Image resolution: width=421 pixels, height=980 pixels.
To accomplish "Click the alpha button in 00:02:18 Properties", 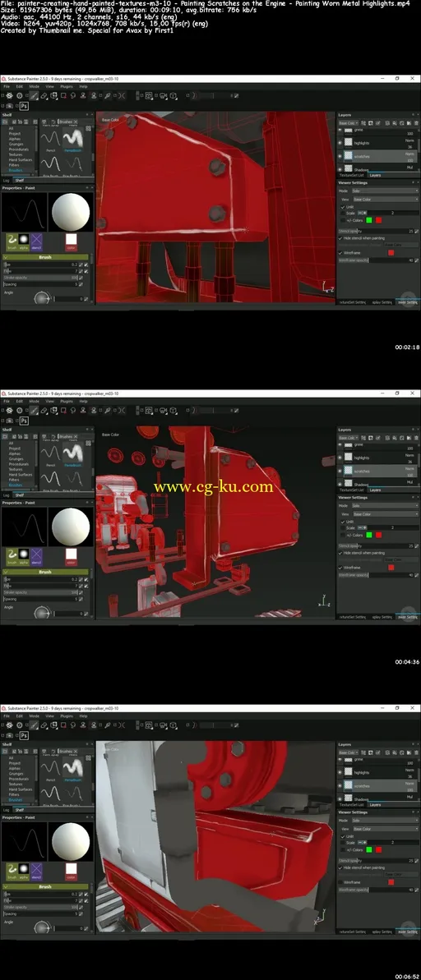I will tap(24, 241).
